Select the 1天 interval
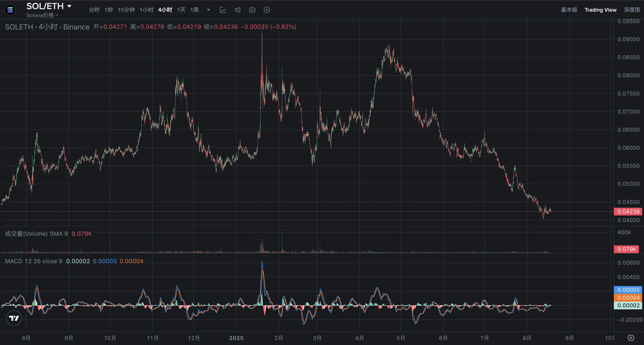The width and height of the screenshot is (644, 345). click(x=181, y=10)
